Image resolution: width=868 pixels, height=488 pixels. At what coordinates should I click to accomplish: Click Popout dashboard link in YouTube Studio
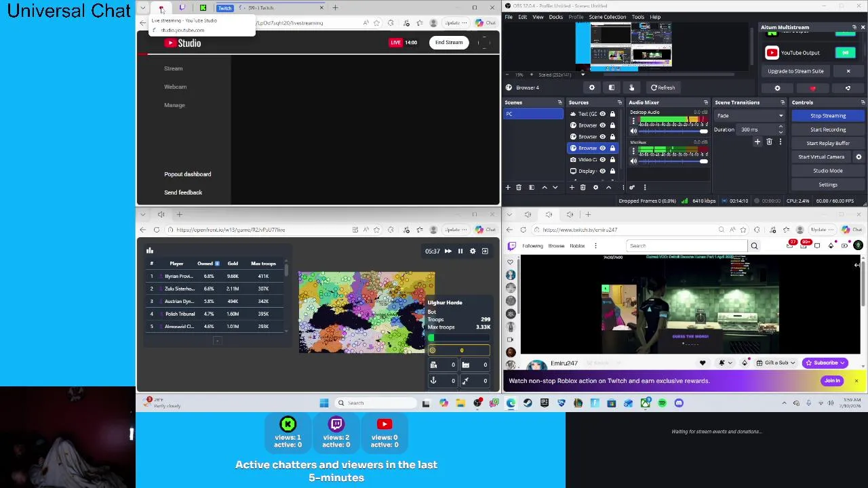point(187,174)
